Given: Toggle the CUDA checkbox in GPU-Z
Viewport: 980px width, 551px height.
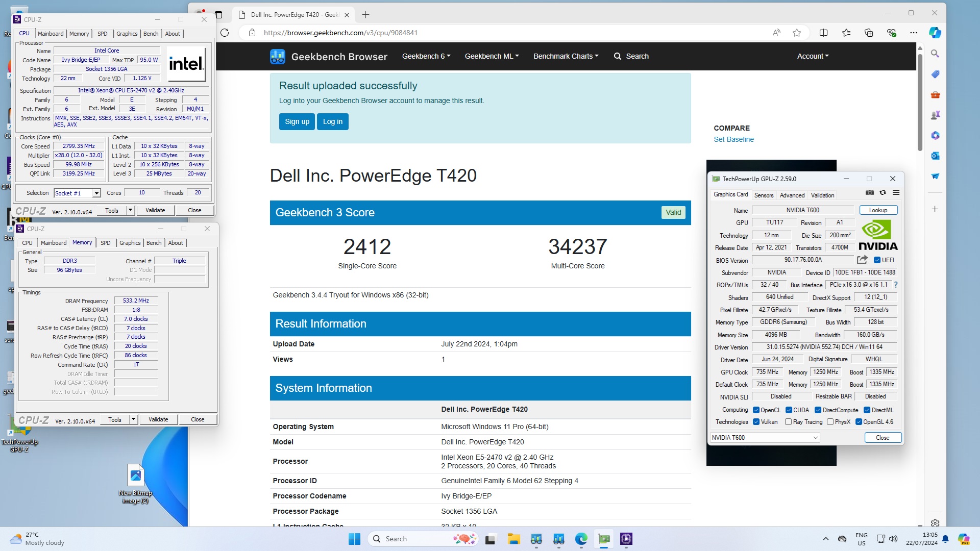Looking at the screenshot, I should point(789,410).
